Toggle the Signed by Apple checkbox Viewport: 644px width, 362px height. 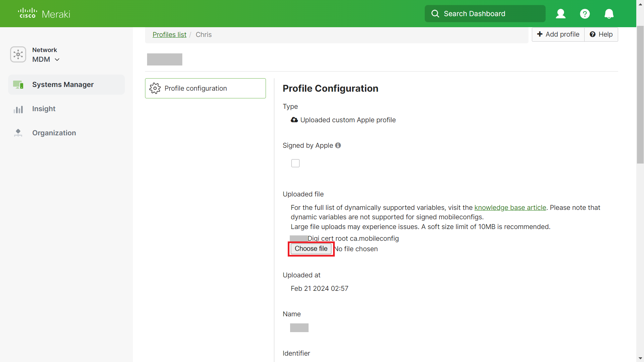(295, 163)
